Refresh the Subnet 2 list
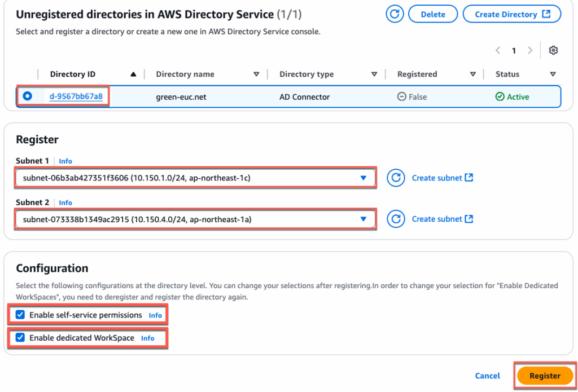This screenshot has height=392, width=578. [x=396, y=219]
